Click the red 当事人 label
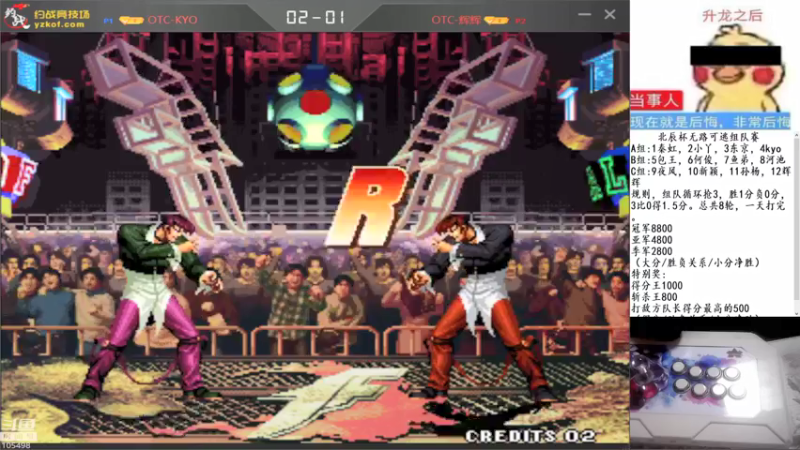The height and width of the screenshot is (450, 800). [x=656, y=101]
